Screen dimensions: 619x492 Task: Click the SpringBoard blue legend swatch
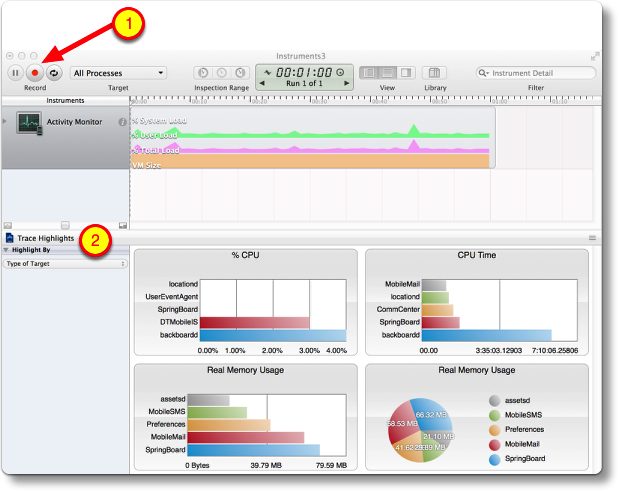pos(495,460)
